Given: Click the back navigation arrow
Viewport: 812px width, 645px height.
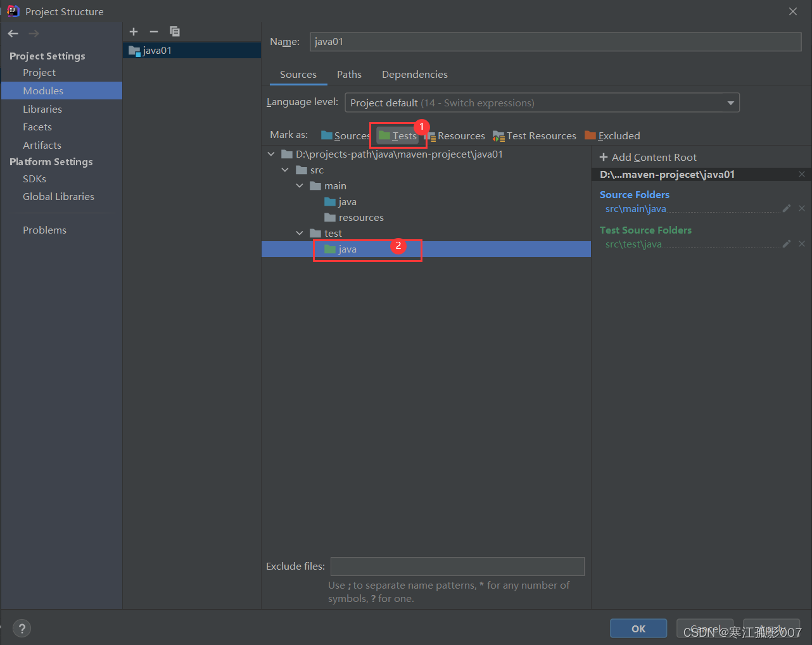Looking at the screenshot, I should pos(13,34).
